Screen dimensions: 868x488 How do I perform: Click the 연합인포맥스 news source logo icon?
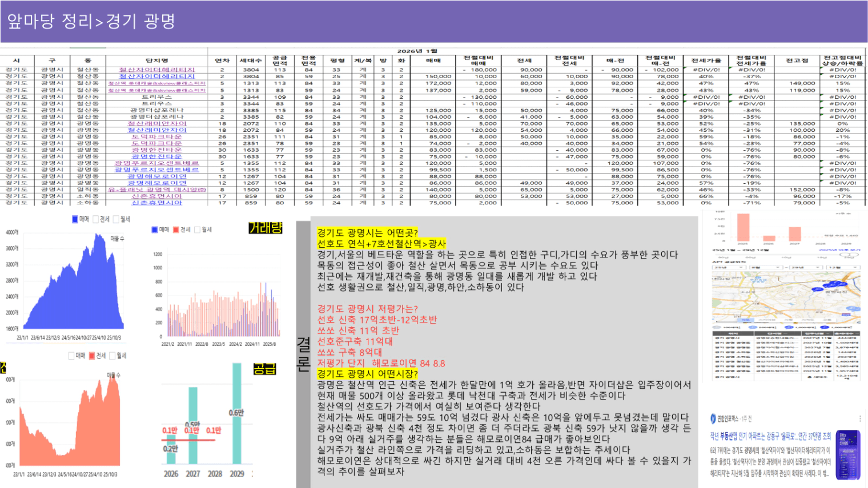point(713,418)
